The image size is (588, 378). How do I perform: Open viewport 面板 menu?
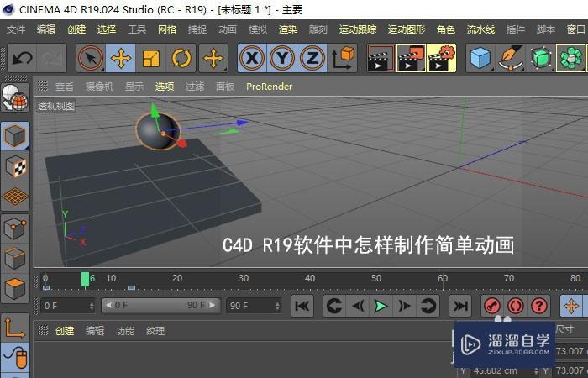(225, 87)
